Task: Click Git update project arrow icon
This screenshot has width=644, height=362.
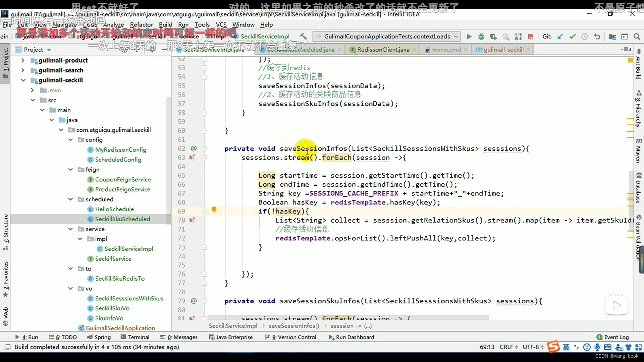Action: tap(560, 37)
